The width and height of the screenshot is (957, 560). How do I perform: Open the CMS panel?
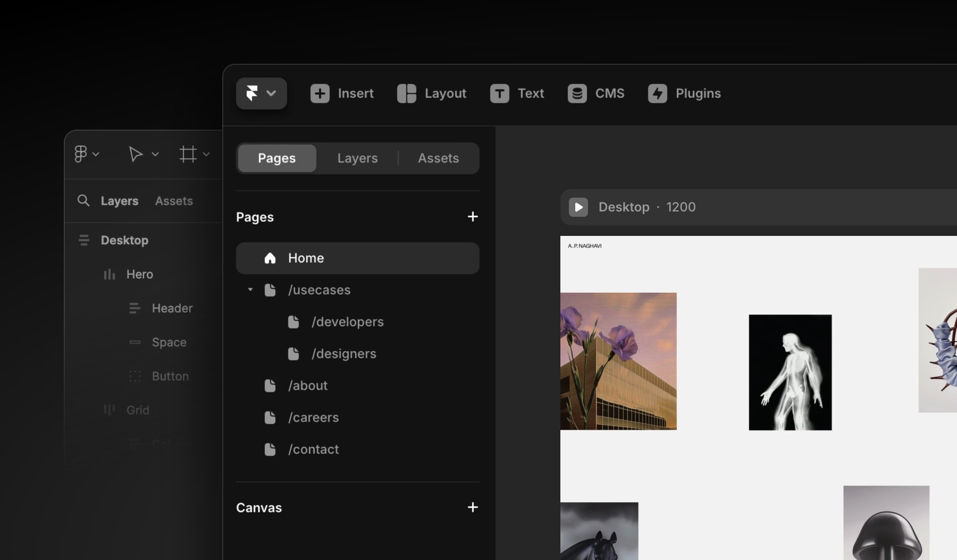pos(595,93)
